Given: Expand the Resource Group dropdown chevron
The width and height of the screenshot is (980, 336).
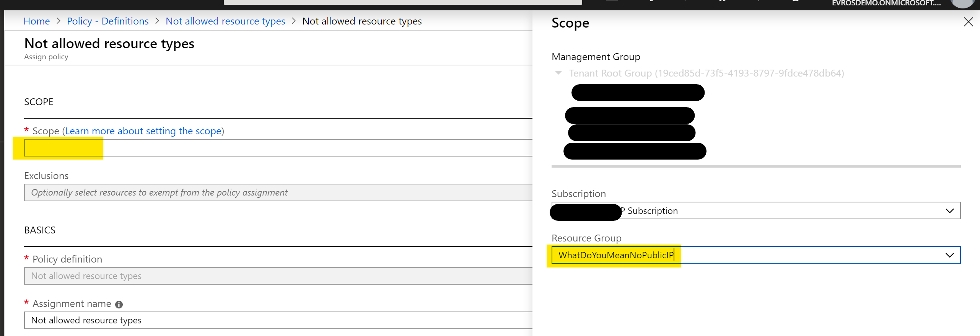Looking at the screenshot, I should pyautogui.click(x=949, y=255).
